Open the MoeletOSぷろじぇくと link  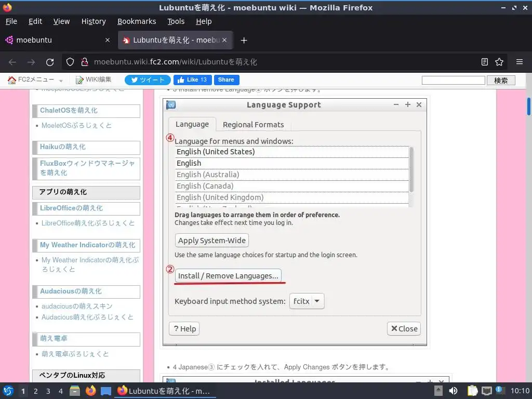[x=76, y=126]
